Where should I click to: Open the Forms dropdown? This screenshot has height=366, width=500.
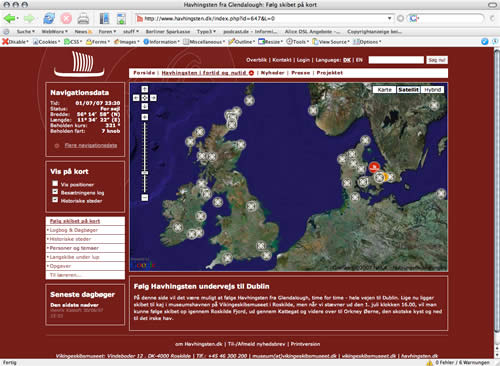tap(98, 42)
